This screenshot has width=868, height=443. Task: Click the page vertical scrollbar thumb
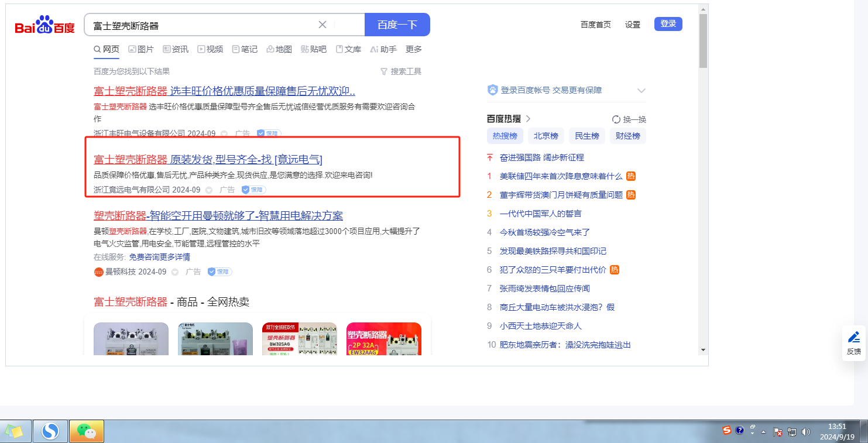coord(703,41)
